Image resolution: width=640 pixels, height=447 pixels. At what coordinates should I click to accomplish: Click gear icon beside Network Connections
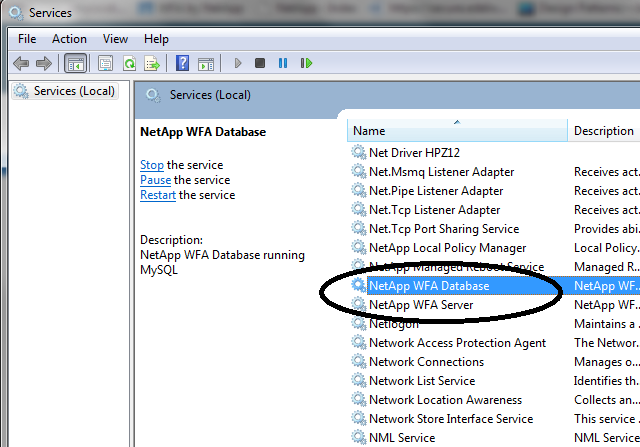click(359, 361)
